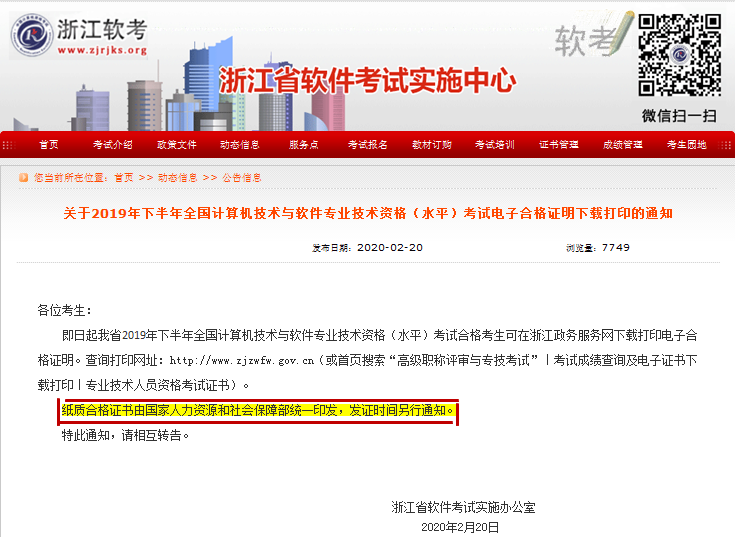
Task: Go to 考试报名 in the navigation bar
Action: 368,145
